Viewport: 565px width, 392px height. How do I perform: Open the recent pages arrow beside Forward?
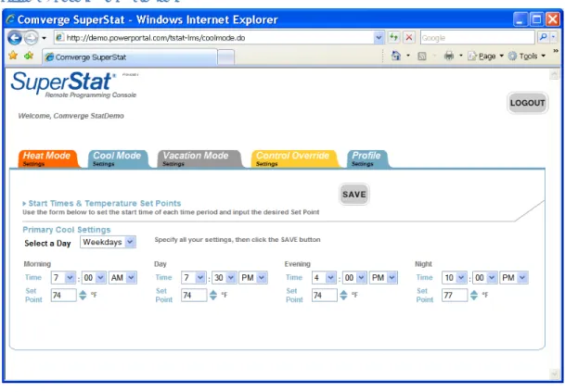(x=44, y=38)
